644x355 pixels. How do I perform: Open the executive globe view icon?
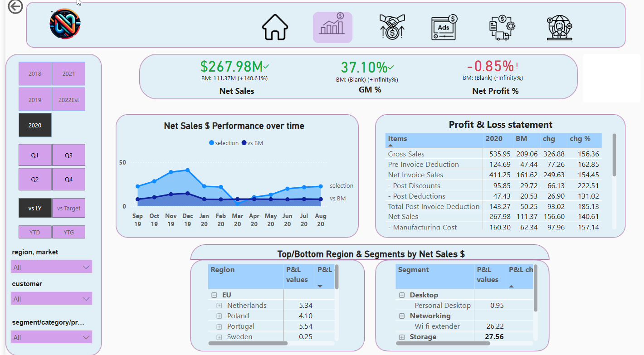(x=559, y=29)
